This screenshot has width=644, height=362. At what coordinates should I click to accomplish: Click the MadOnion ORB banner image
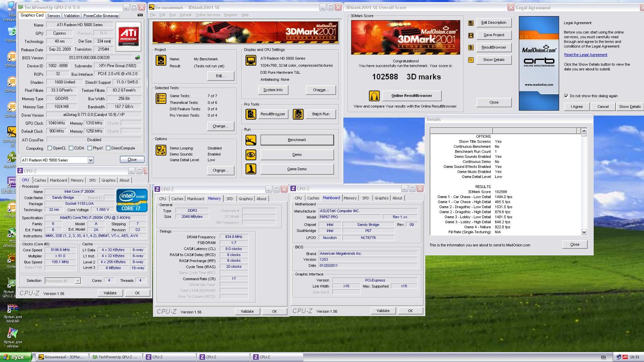pyautogui.click(x=539, y=63)
